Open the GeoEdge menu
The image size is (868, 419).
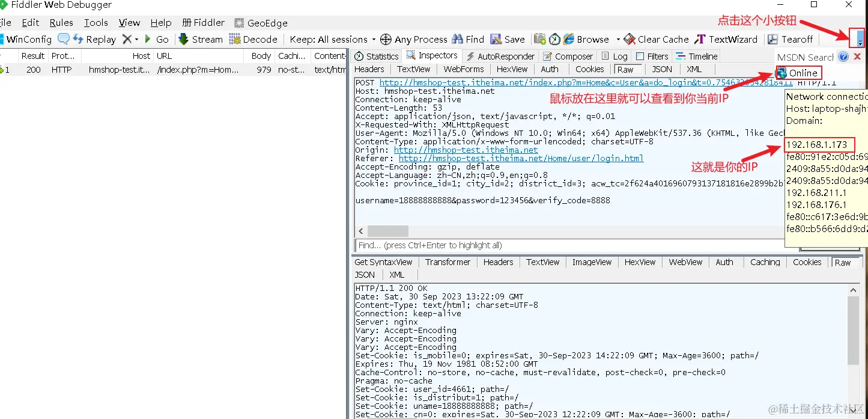point(261,23)
